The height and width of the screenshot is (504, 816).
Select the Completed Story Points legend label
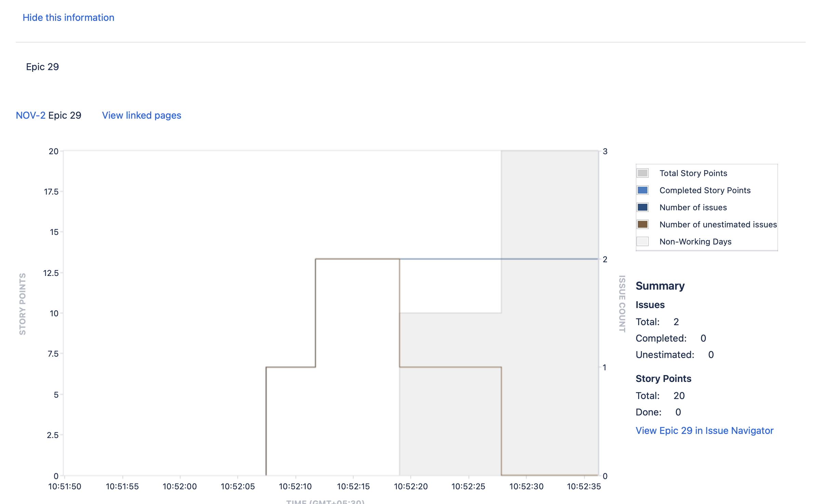705,190
